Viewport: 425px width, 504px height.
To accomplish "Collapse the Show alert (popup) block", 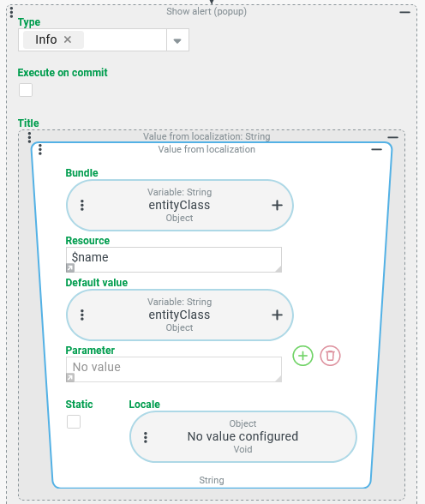I will pyautogui.click(x=404, y=12).
